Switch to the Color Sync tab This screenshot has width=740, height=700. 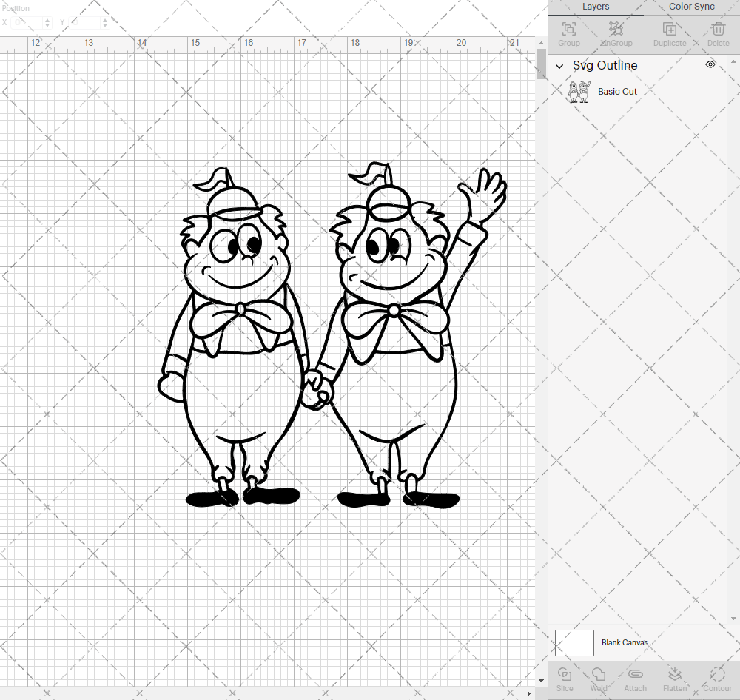(691, 7)
